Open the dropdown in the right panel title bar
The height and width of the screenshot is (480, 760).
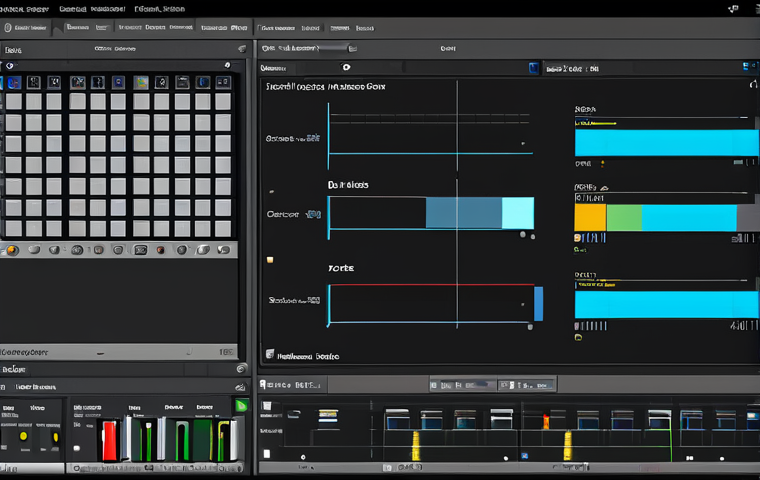(352, 48)
